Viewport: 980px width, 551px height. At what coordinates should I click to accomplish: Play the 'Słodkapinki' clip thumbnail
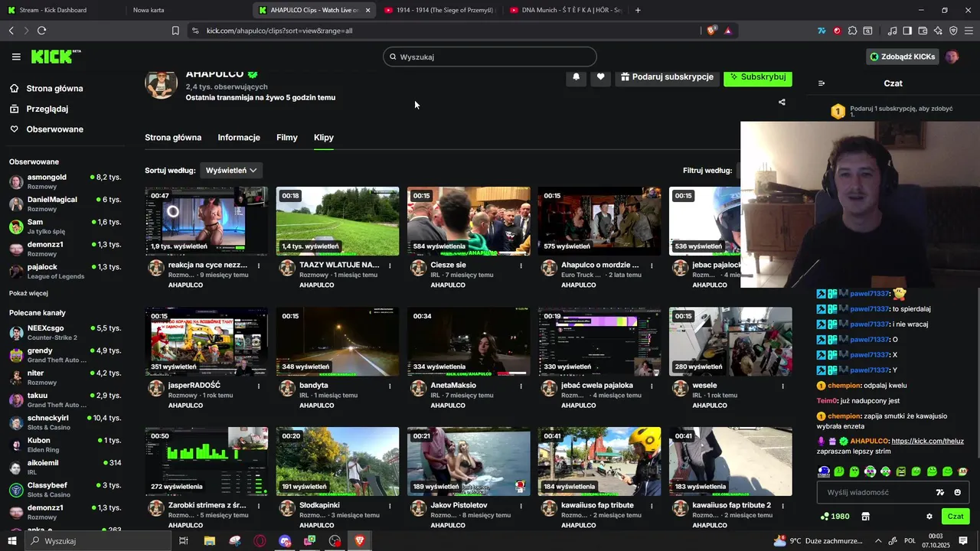[x=338, y=461]
